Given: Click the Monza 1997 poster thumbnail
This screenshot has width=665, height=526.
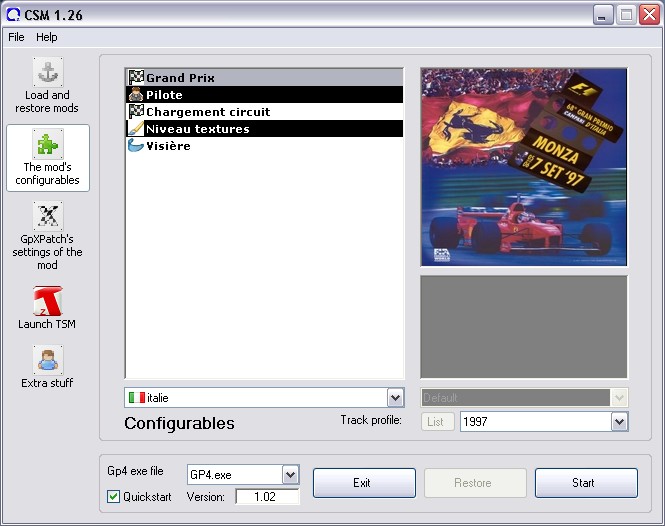Looking at the screenshot, I should pyautogui.click(x=524, y=167).
